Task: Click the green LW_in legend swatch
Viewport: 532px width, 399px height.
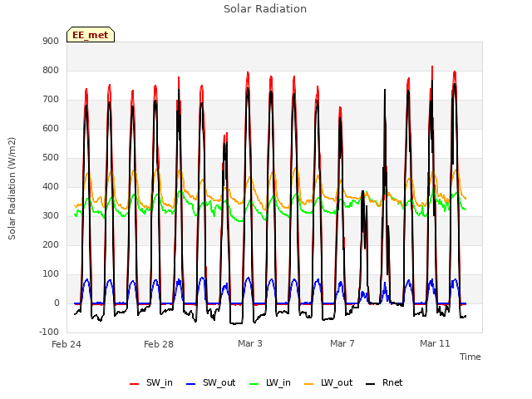Action: pos(254,384)
